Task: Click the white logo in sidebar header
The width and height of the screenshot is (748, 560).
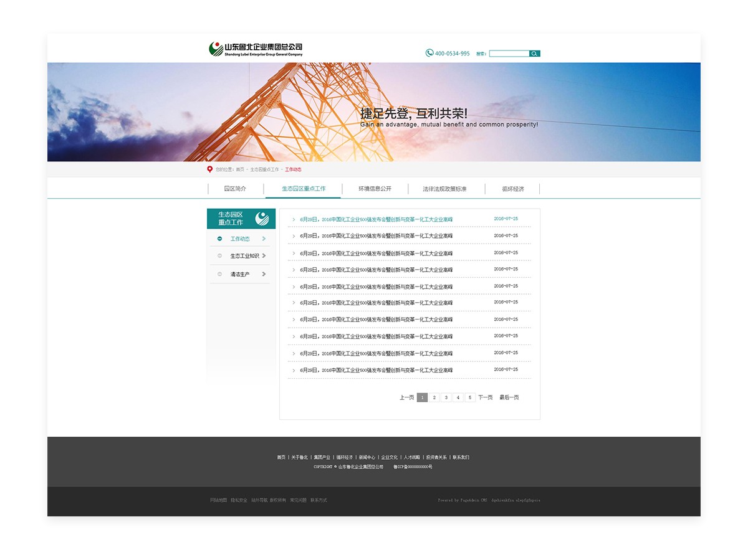Action: point(262,219)
